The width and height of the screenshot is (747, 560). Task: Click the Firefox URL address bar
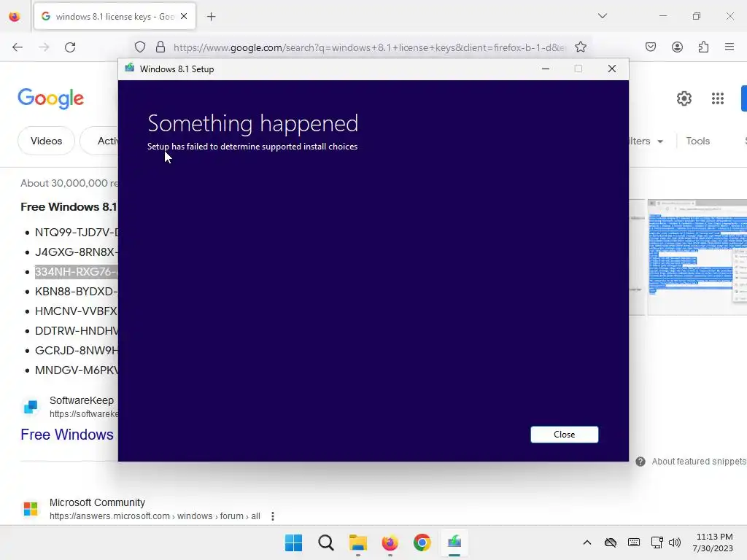pos(368,47)
